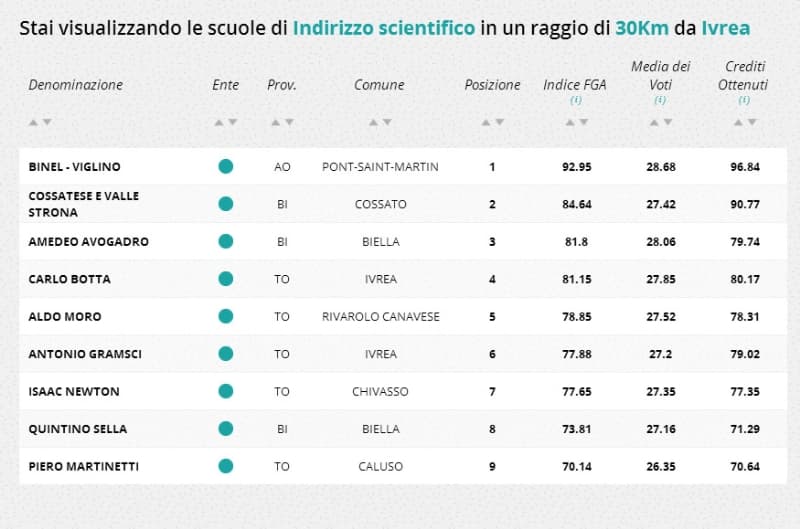The height and width of the screenshot is (529, 800).
Task: Open the Cossatese e Valle Strona school
Action: [x=84, y=204]
